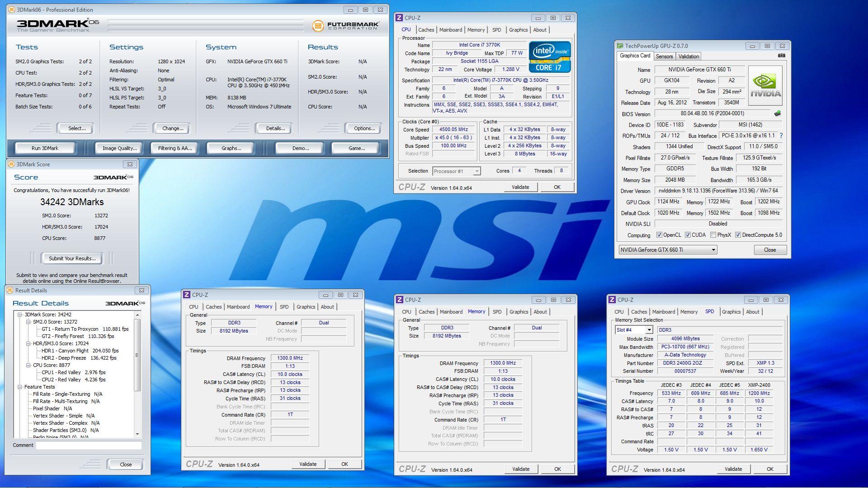Open the Image Quality... dialog

(119, 148)
